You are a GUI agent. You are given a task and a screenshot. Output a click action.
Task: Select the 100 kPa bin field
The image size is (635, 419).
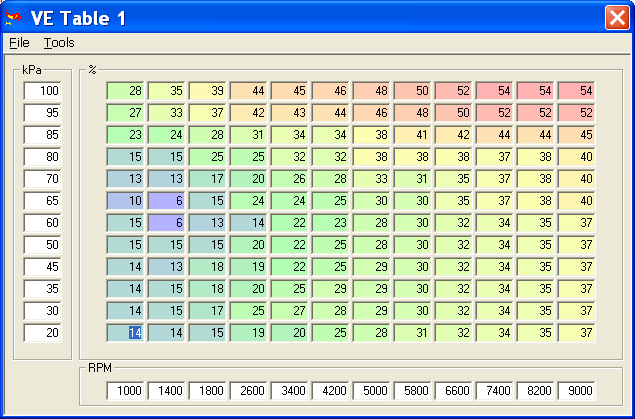point(44,91)
